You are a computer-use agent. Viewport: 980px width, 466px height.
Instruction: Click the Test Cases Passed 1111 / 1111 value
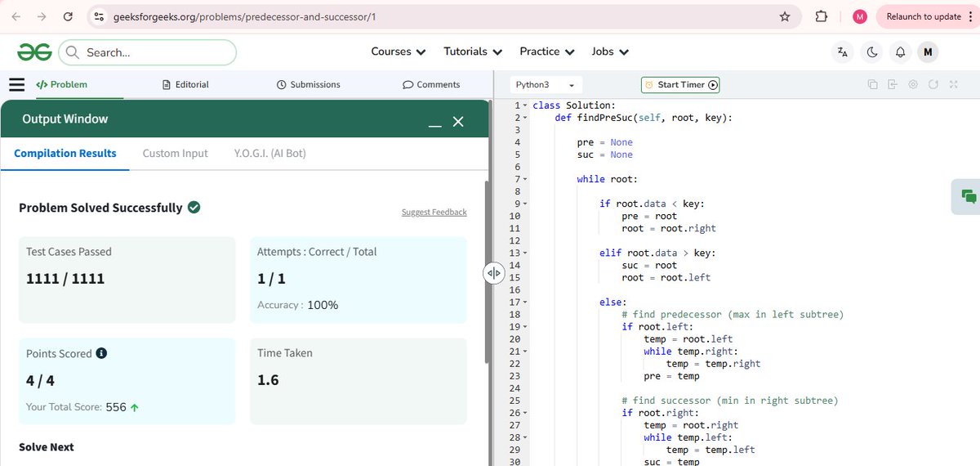65,279
